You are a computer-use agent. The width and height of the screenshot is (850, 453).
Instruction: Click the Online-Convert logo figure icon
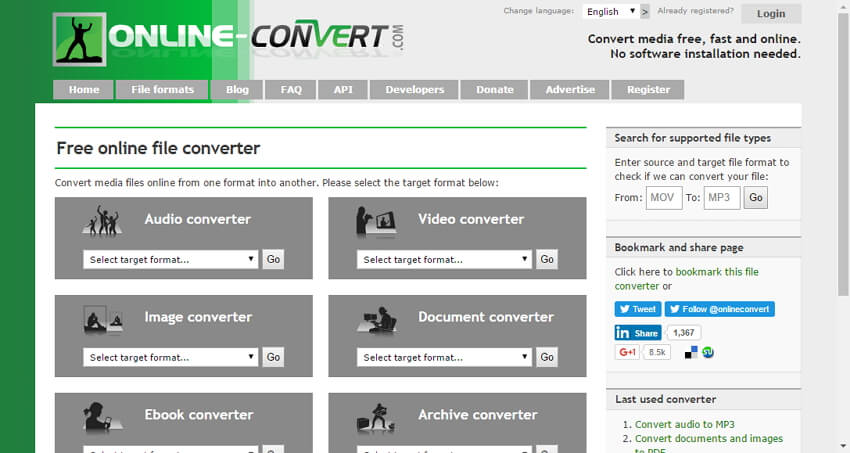click(79, 40)
